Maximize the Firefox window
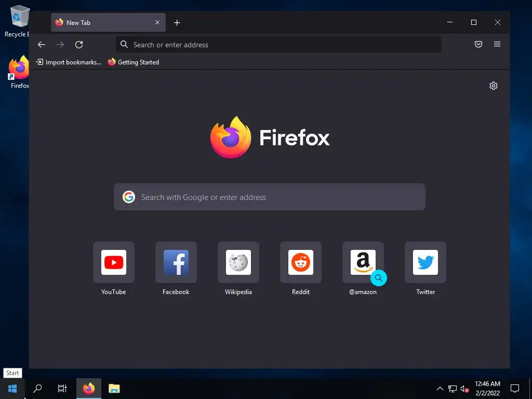This screenshot has height=399, width=532. tap(474, 22)
